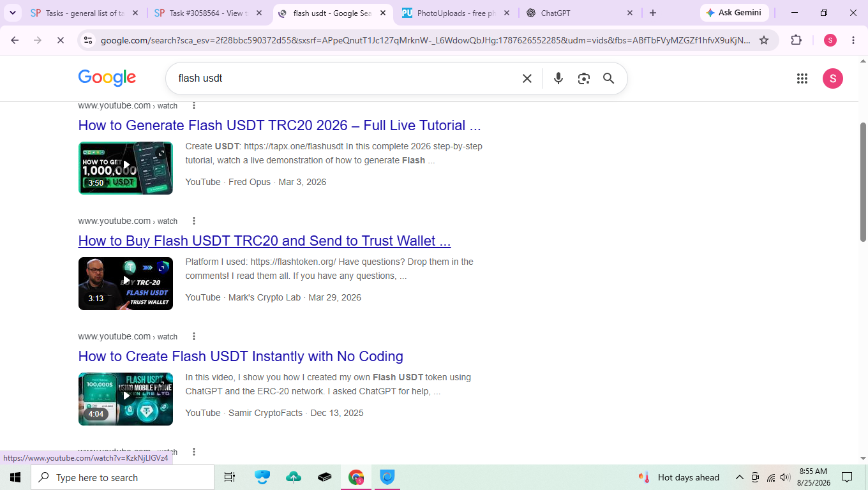
Task: Open the Windows Start menu
Action: 15,477
